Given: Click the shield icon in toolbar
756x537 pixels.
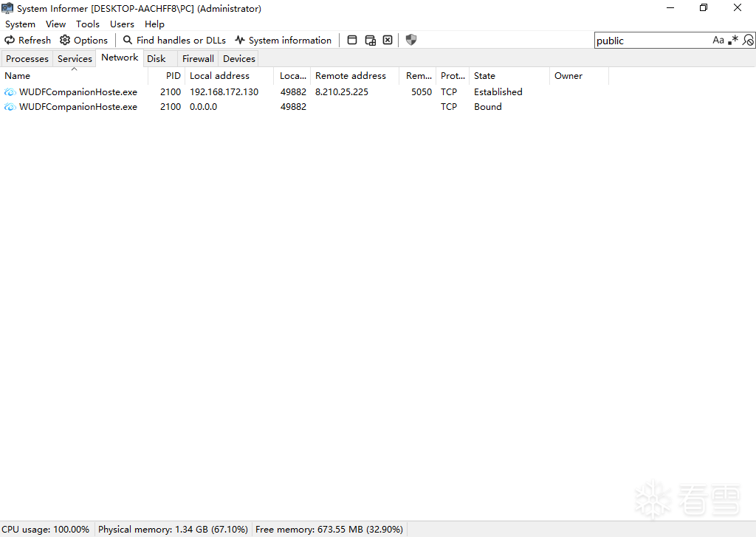Looking at the screenshot, I should (x=411, y=41).
